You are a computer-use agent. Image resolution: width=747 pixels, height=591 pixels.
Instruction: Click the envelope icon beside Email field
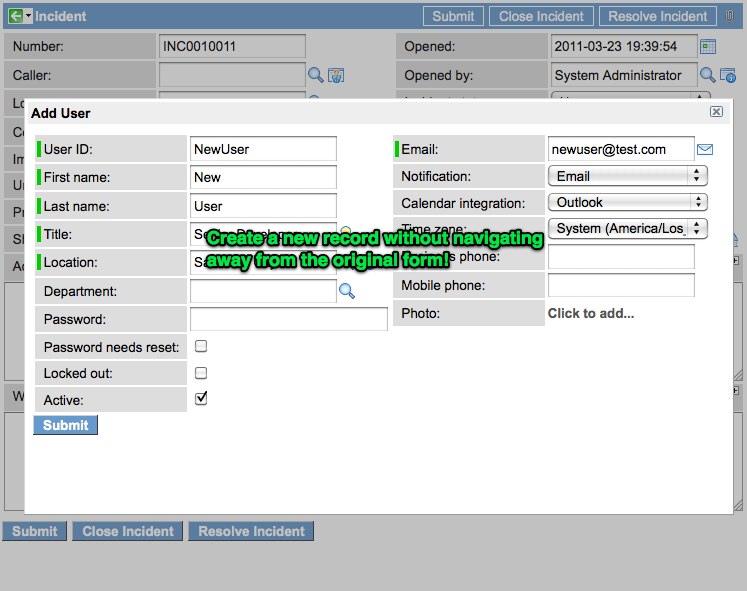pos(705,149)
